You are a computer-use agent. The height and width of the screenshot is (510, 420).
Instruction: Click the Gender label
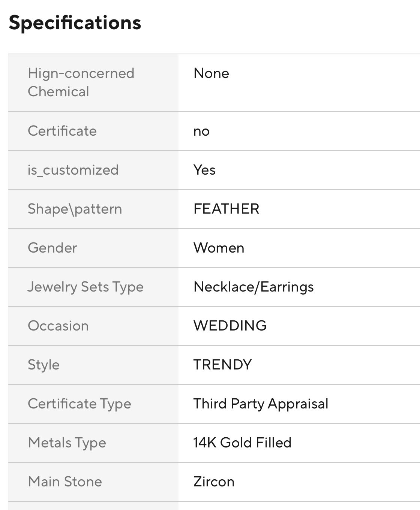[52, 248]
